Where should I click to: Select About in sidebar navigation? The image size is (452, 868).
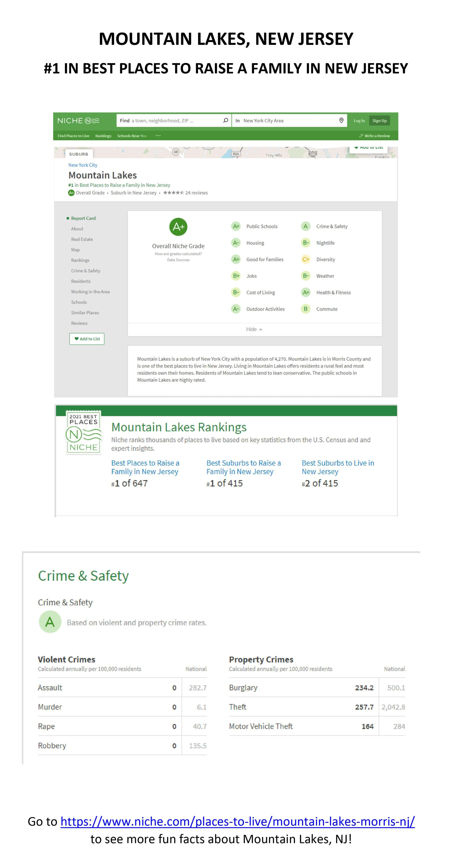[77, 228]
